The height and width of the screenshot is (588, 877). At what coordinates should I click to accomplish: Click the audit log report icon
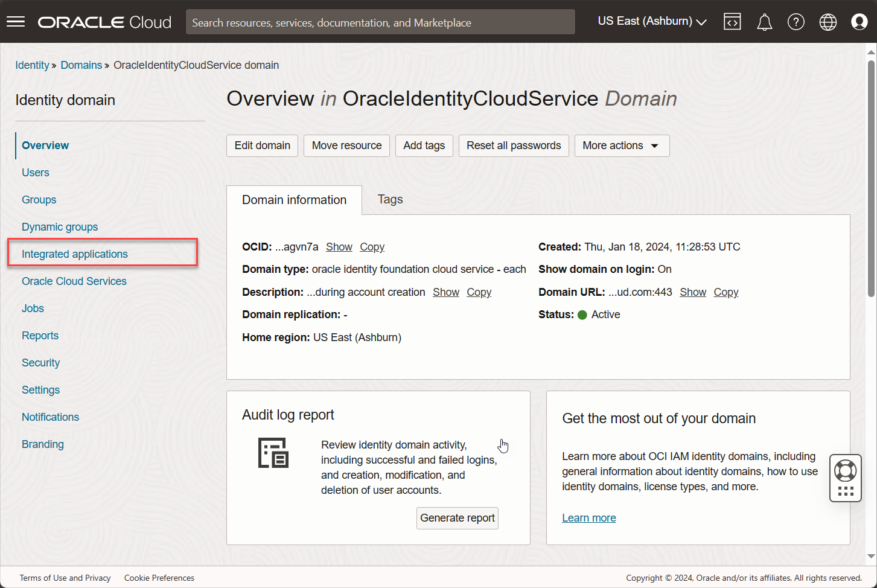tap(273, 453)
